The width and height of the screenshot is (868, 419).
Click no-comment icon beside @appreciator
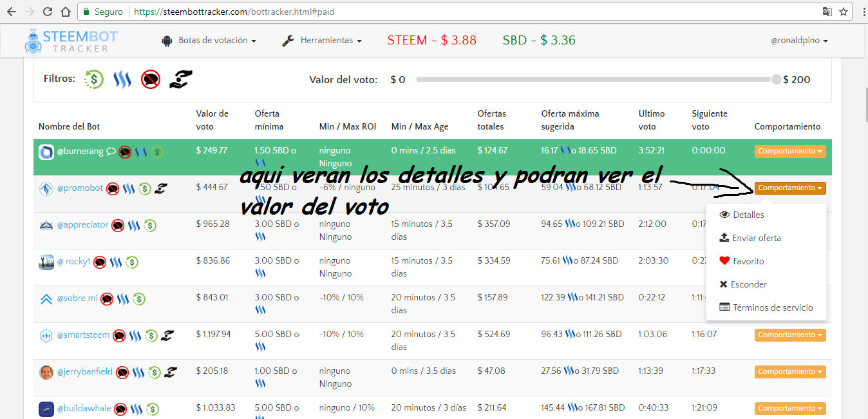(118, 226)
